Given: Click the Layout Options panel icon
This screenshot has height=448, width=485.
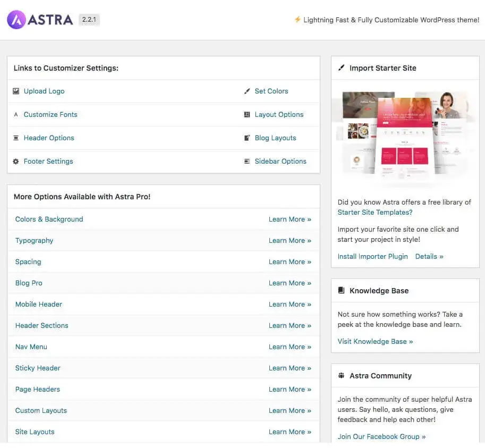Looking at the screenshot, I should pyautogui.click(x=248, y=114).
